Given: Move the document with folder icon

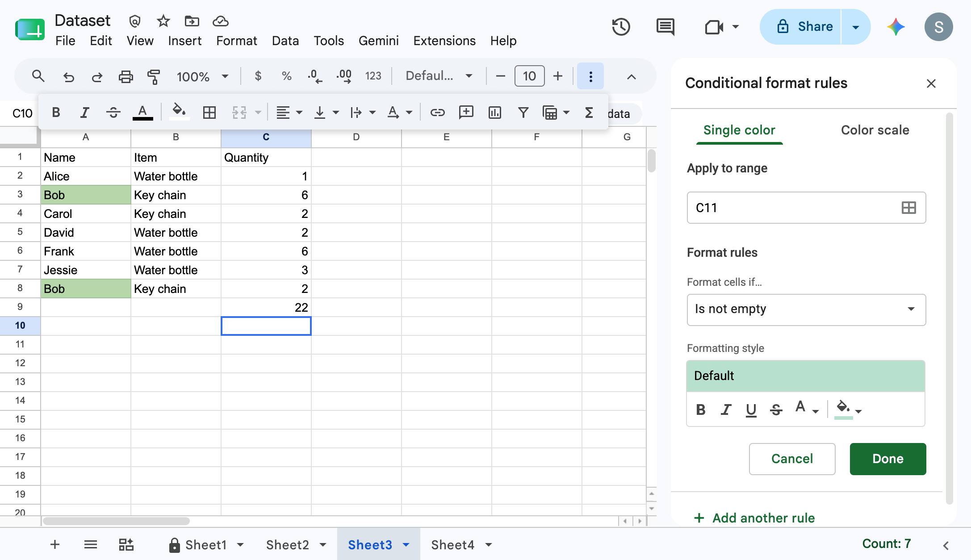Looking at the screenshot, I should [192, 21].
